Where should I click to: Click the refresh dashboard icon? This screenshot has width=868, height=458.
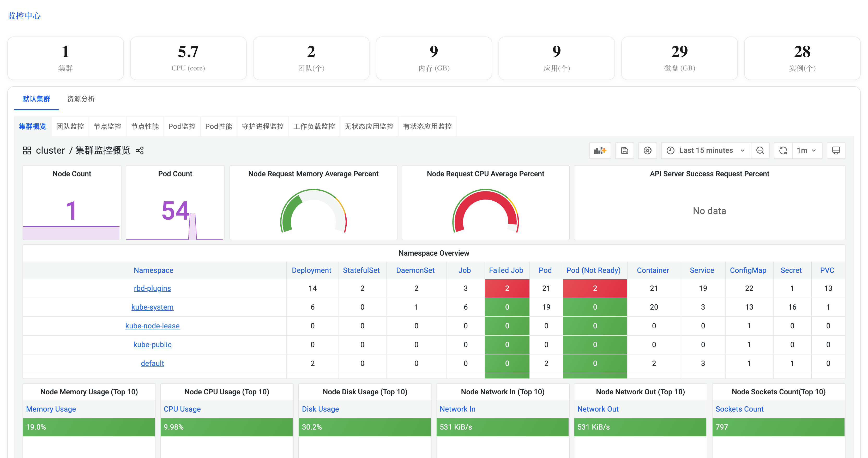(x=783, y=150)
